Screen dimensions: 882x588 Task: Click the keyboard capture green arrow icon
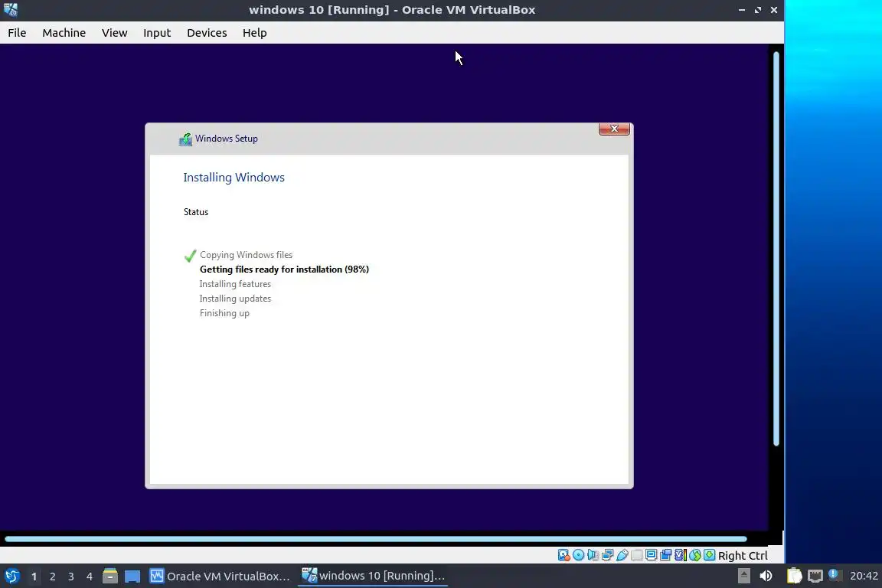coord(709,555)
